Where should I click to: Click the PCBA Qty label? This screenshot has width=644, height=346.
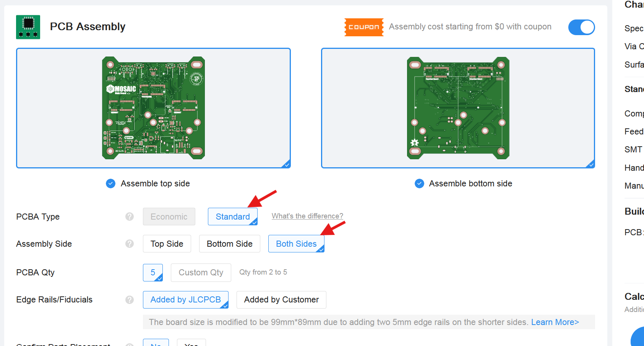click(36, 273)
